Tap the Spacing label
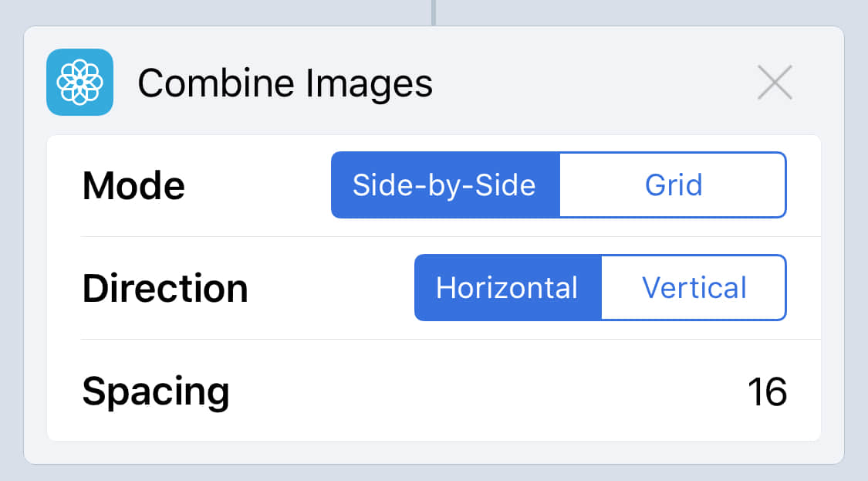868x481 pixels. (156, 391)
